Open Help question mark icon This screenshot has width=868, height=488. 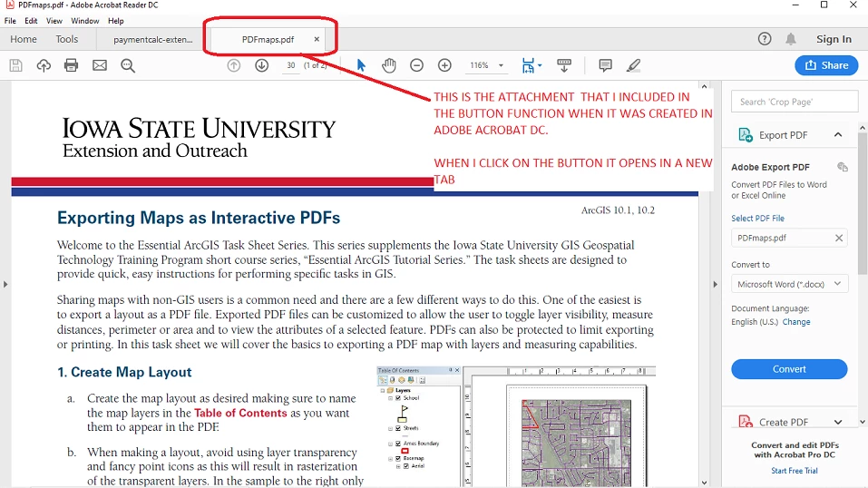pyautogui.click(x=765, y=39)
